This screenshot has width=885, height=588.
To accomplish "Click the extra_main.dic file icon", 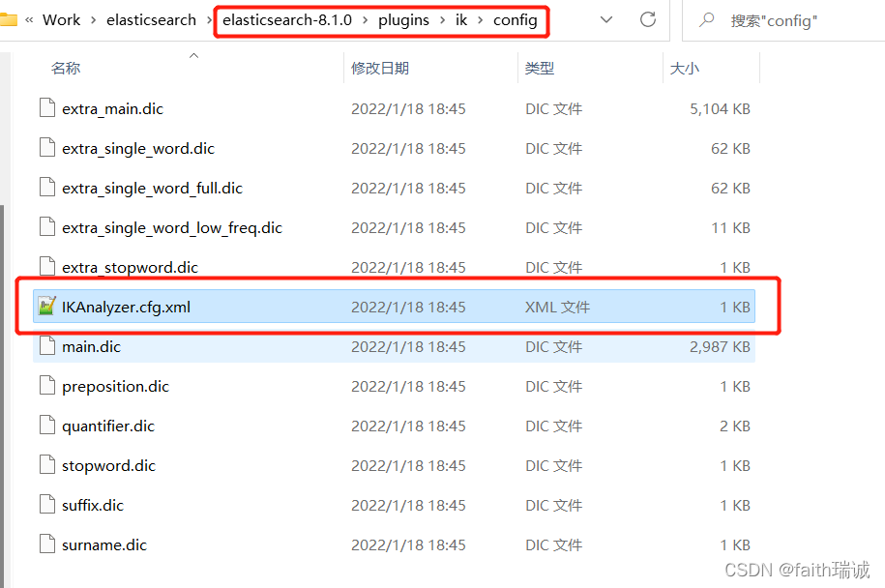I will [47, 107].
